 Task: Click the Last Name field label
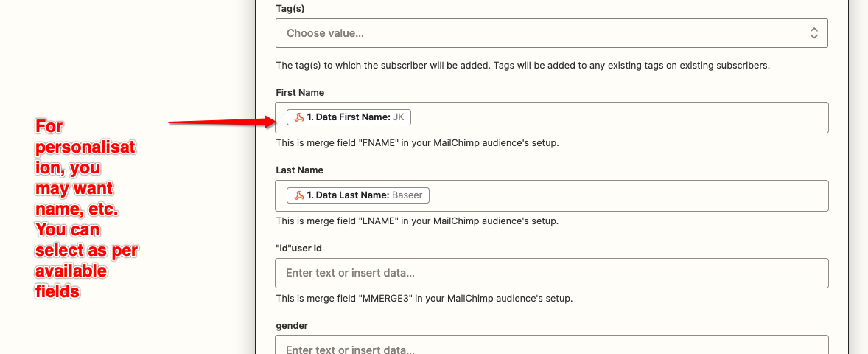click(299, 170)
